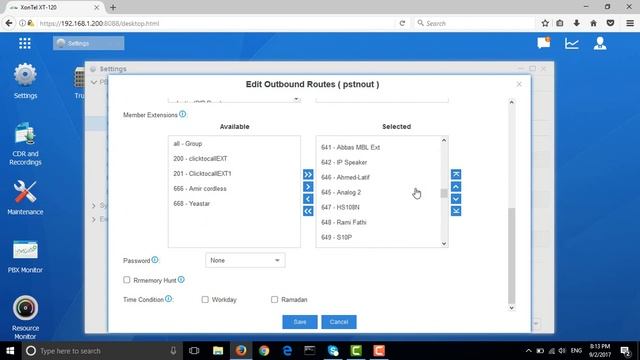640x360 pixels.
Task: Show Member Extensions info tooltip
Action: [x=182, y=114]
